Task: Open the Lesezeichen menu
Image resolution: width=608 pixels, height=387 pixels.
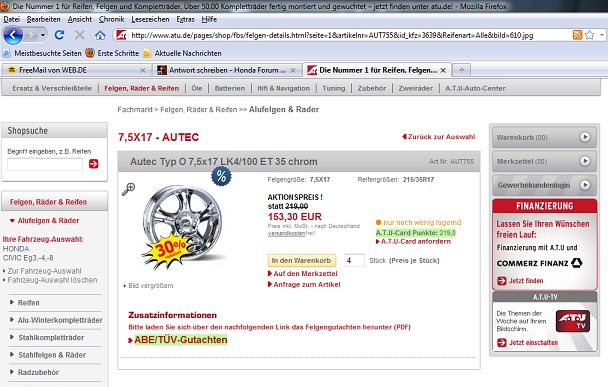Action: (150, 19)
